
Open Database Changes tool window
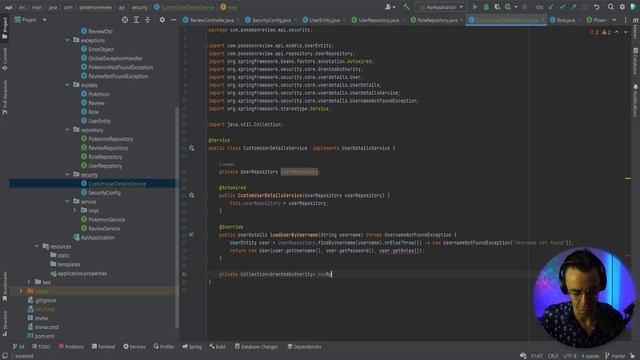(x=256, y=347)
